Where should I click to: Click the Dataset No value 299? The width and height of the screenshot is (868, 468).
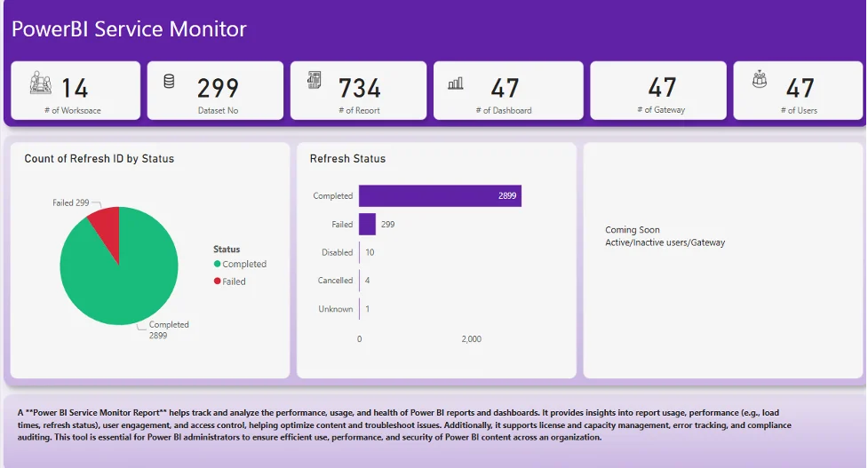[218, 88]
